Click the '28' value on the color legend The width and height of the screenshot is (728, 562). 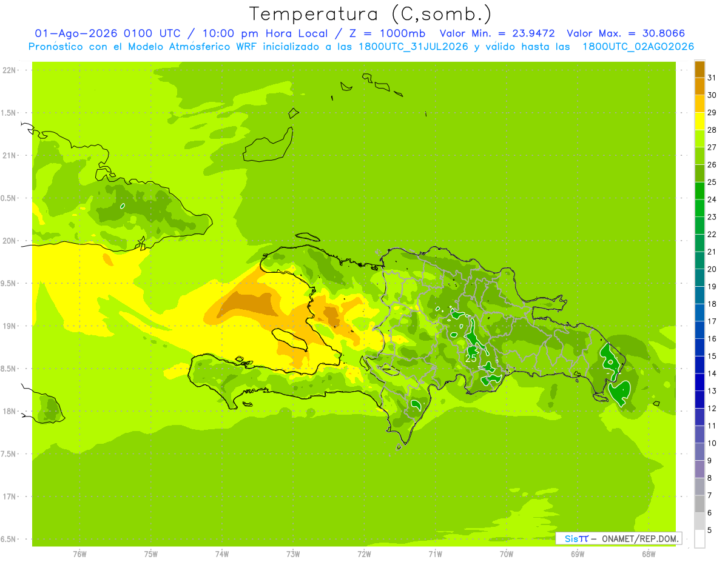coord(712,130)
